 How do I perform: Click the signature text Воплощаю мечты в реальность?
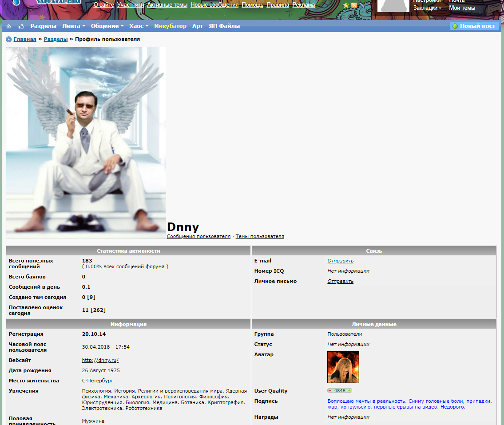(x=367, y=401)
